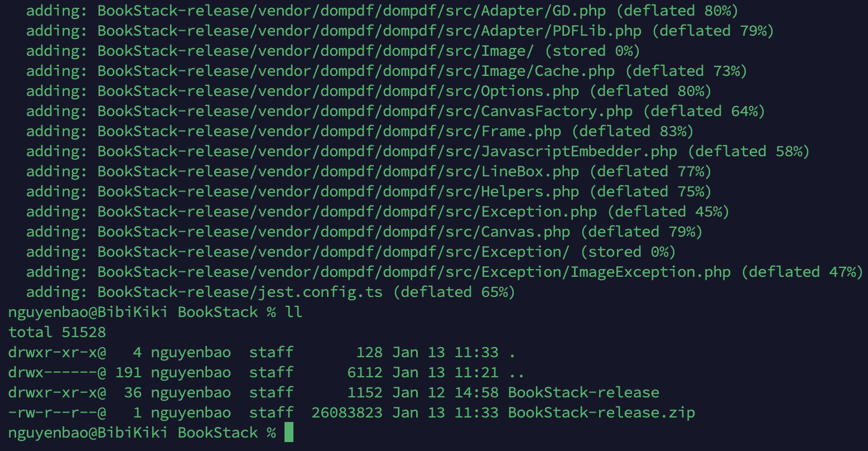Click the BookStack-release.zip filename in the listing
Screen dimensions: 868x451
(x=601, y=412)
